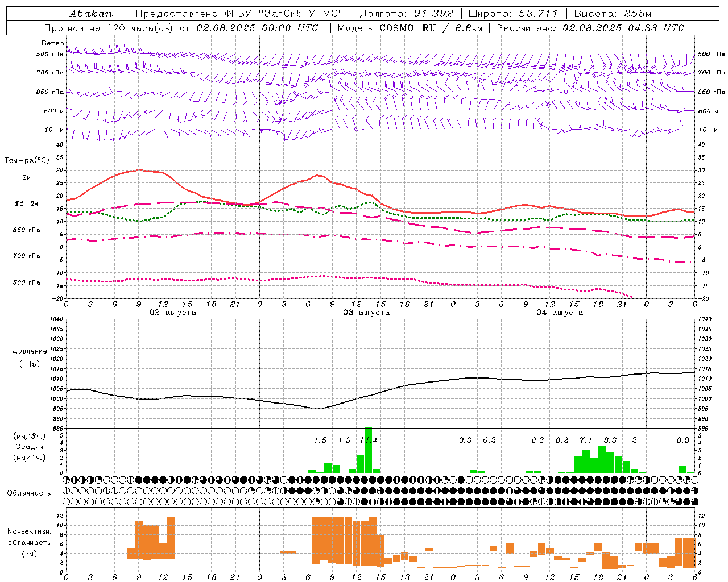Click the "(км)" unit under convective cloudiness
The width and height of the screenshot is (728, 582).
tap(30, 554)
